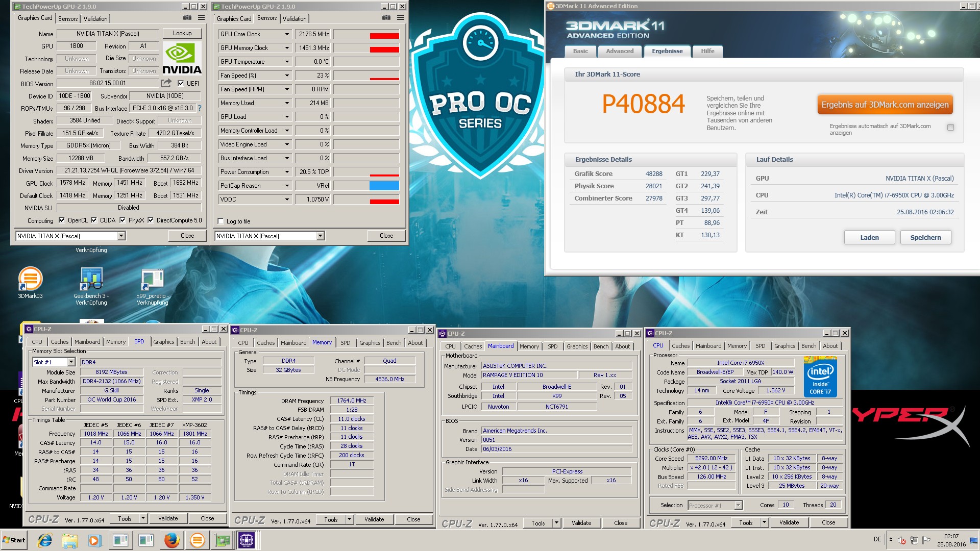Open hamburger menu in GPU-Z Sensors window
The width and height of the screenshot is (980, 551).
pyautogui.click(x=401, y=18)
